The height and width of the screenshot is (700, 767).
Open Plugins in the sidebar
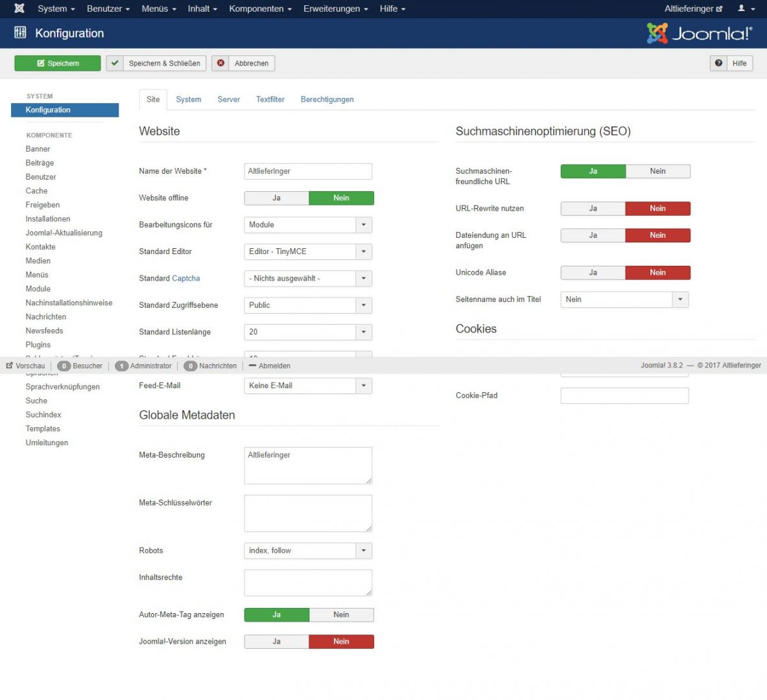[38, 345]
